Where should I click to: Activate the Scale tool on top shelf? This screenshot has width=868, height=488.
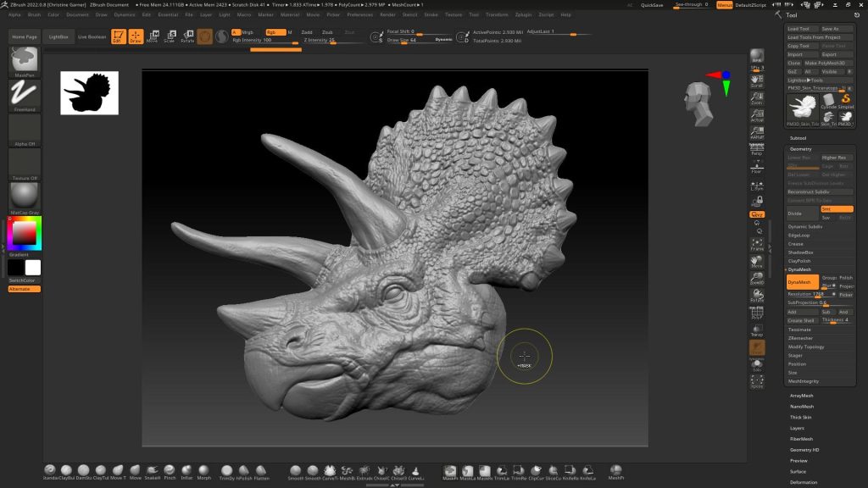click(170, 36)
